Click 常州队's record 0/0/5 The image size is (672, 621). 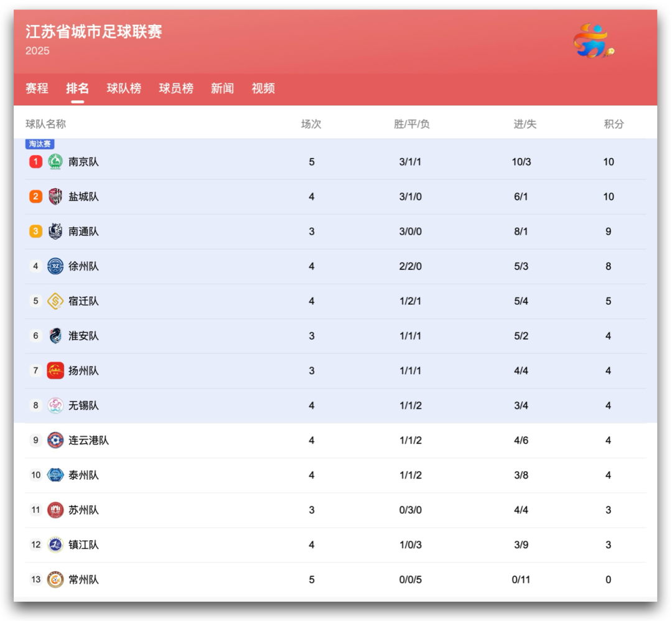[411, 579]
